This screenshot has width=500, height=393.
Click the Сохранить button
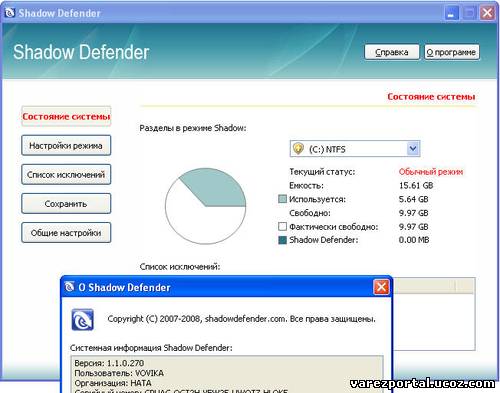point(66,204)
